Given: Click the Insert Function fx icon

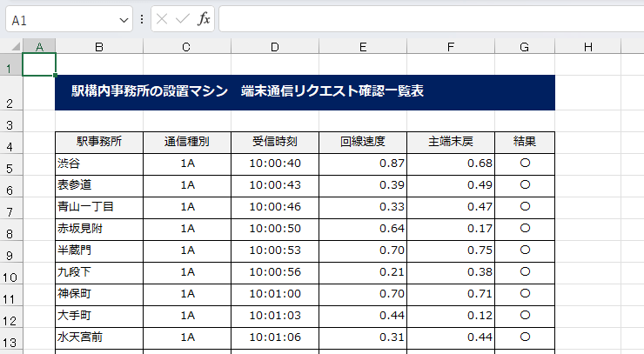Looking at the screenshot, I should click(x=204, y=19).
